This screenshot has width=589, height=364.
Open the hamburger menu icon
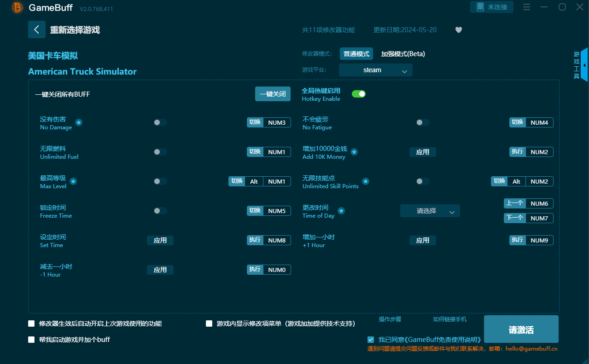point(527,7)
